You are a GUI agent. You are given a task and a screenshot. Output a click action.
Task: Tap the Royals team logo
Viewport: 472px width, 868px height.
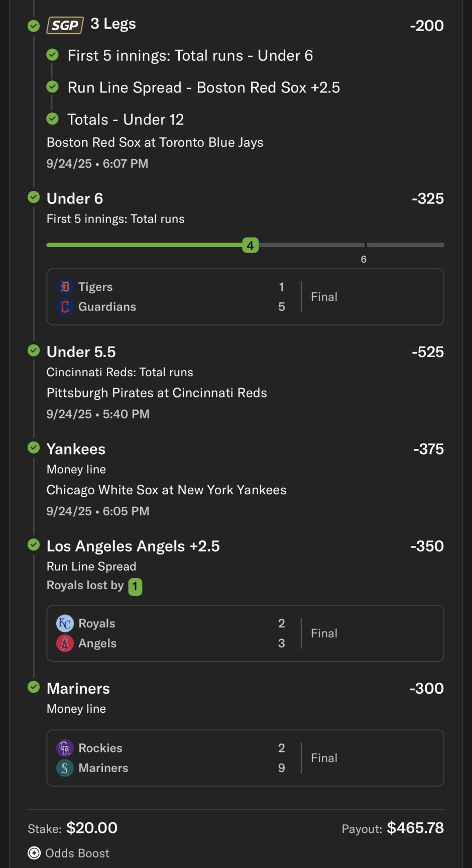(x=65, y=623)
